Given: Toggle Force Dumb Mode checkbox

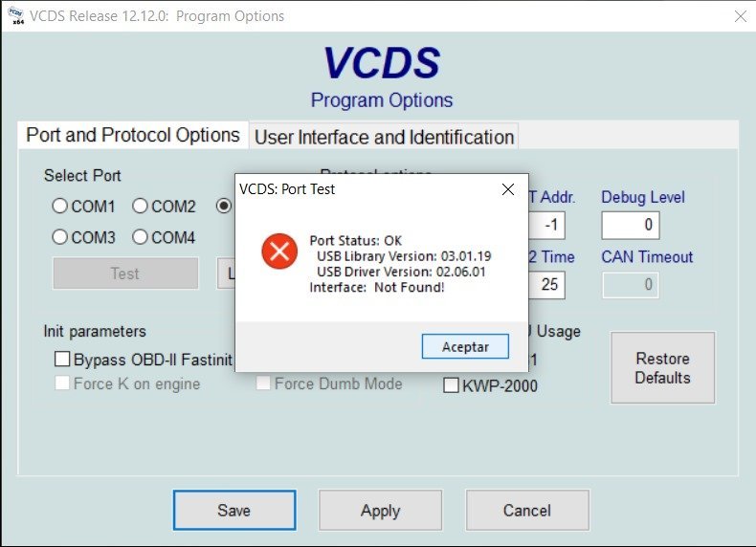Looking at the screenshot, I should 263,383.
